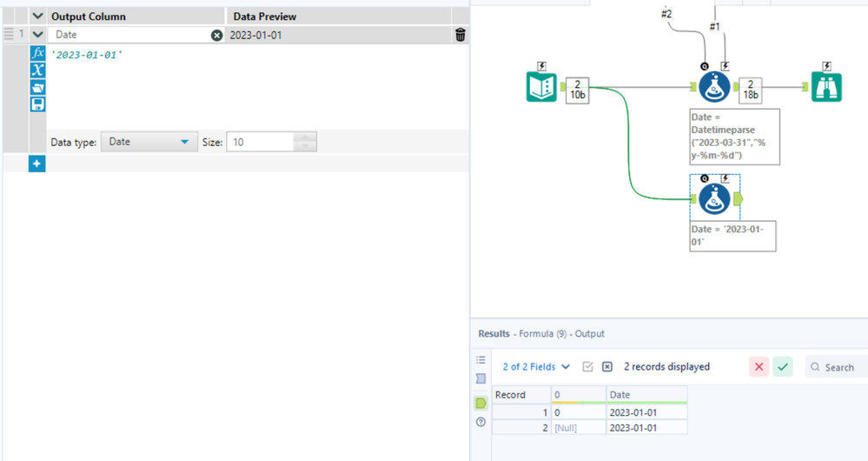Viewport: 868px width, 461px height.
Task: Click the Date column header in Results
Action: click(646, 395)
